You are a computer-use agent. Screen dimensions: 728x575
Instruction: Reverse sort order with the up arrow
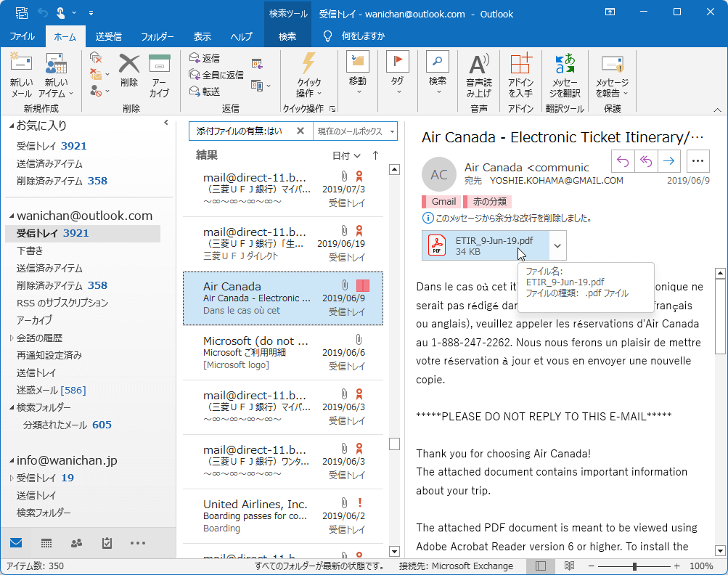[x=375, y=155]
